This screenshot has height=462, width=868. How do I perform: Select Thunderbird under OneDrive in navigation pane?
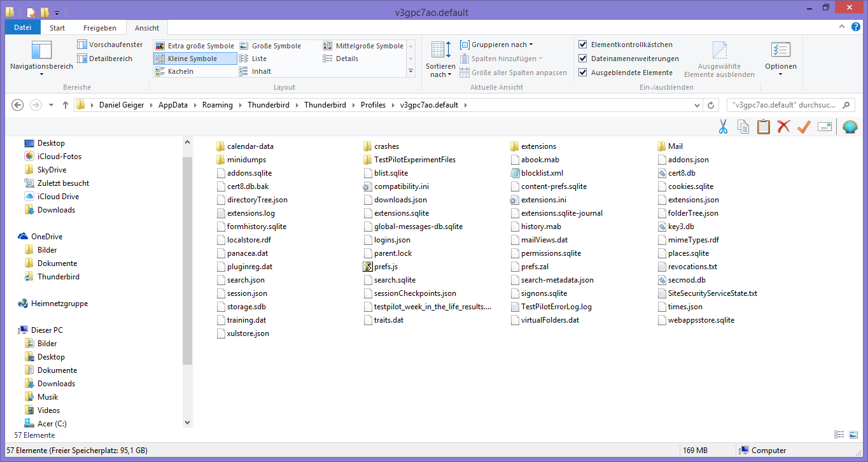[x=52, y=277]
